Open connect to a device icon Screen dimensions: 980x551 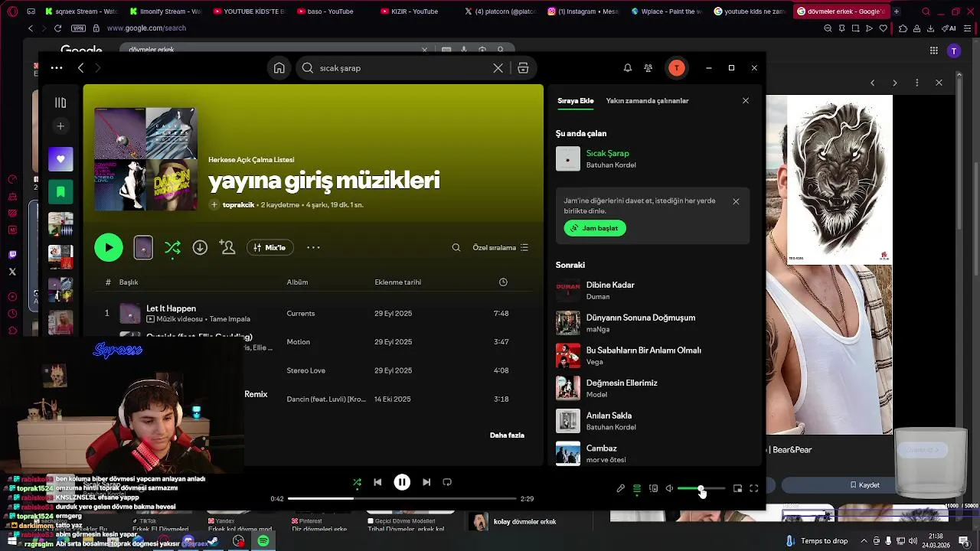point(653,488)
